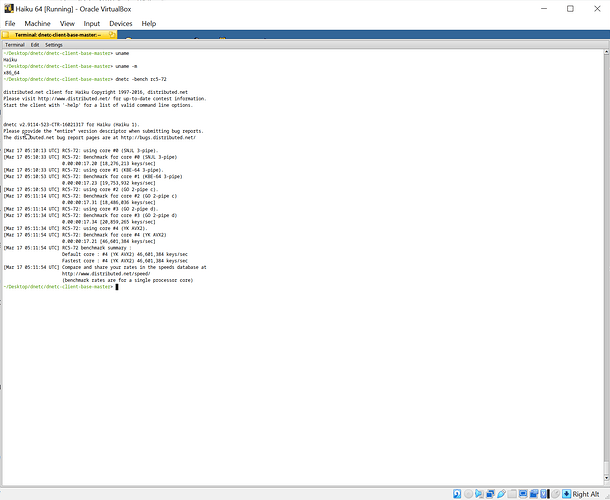Open the Devices menu
This screenshot has height=500, width=610.
[x=121, y=23]
